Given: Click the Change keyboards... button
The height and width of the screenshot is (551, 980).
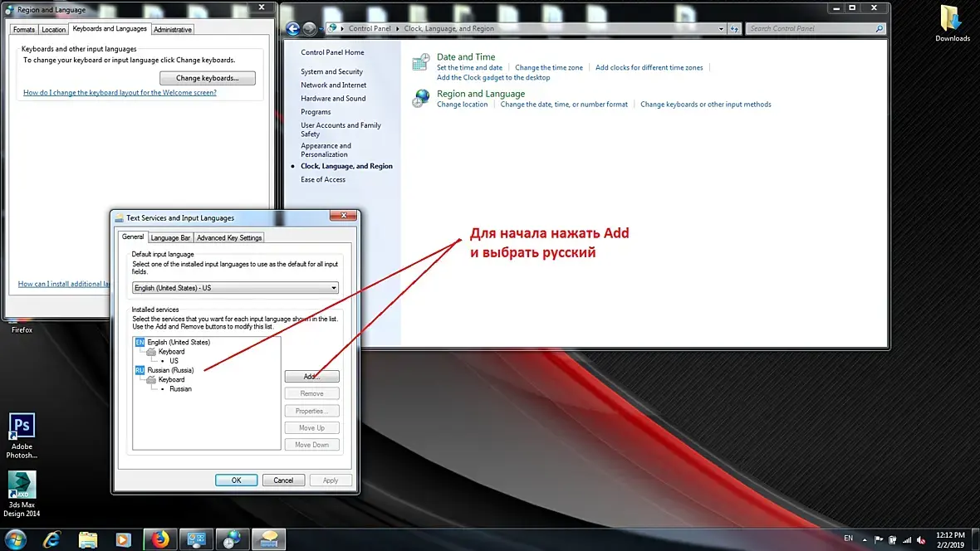Looking at the screenshot, I should (208, 78).
